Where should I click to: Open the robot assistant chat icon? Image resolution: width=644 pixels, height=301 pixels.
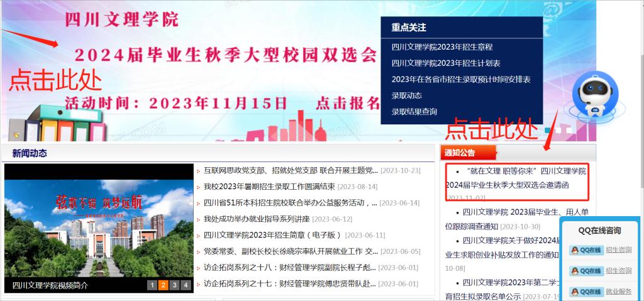[595, 96]
